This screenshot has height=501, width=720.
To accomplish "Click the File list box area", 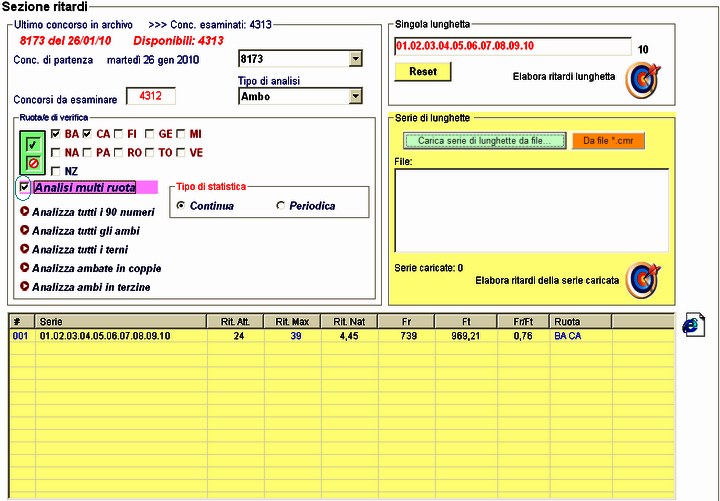I will [x=532, y=211].
